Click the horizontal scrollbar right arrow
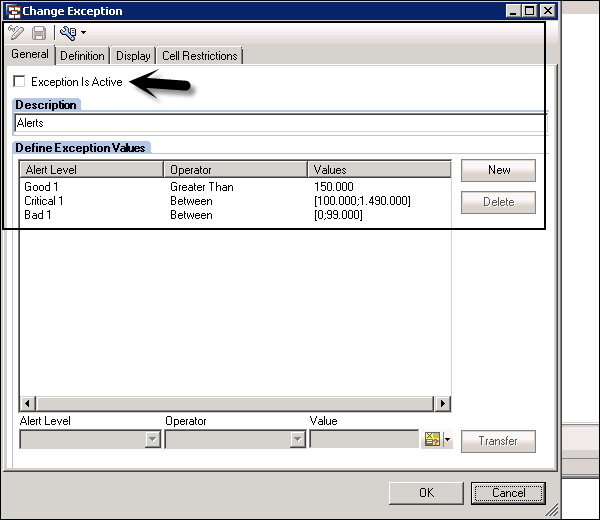 tap(441, 402)
